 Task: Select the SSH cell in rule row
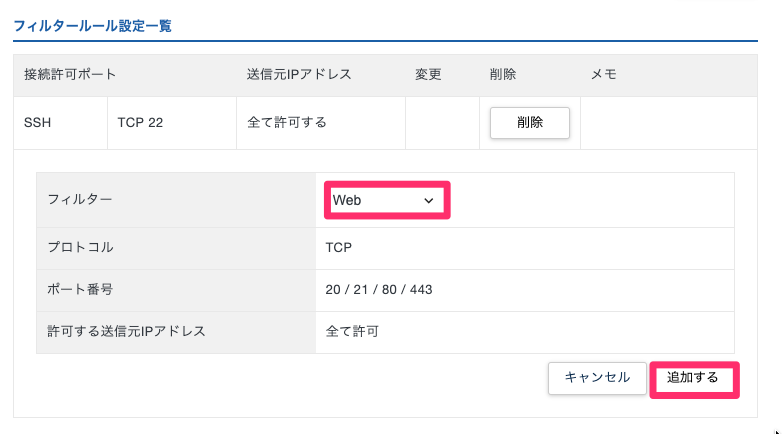[37, 123]
